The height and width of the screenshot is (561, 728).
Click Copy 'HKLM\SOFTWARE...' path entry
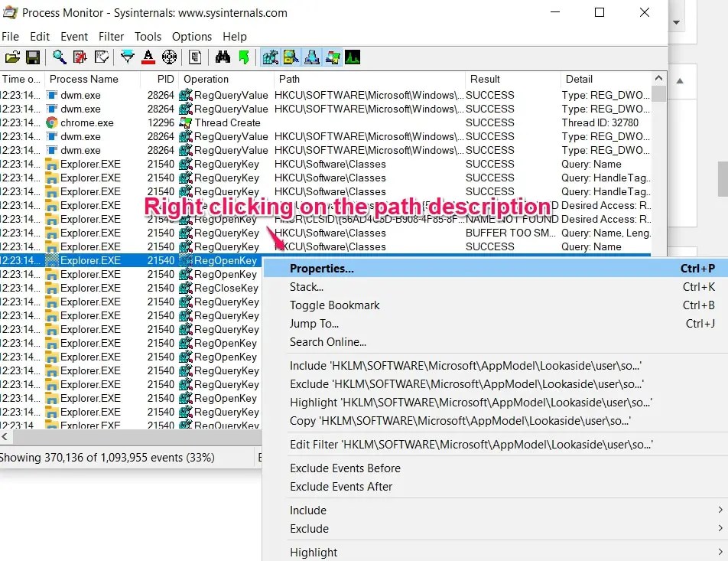(496, 421)
